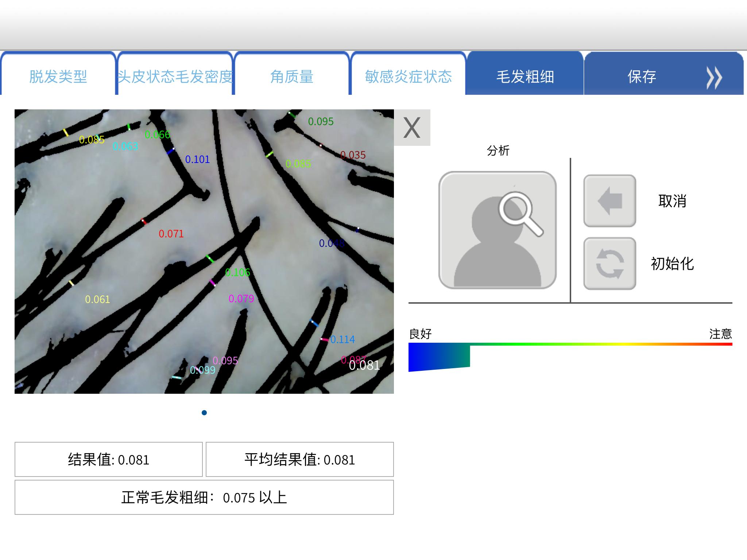Click the blue-to-red result gradient bar

click(570, 357)
